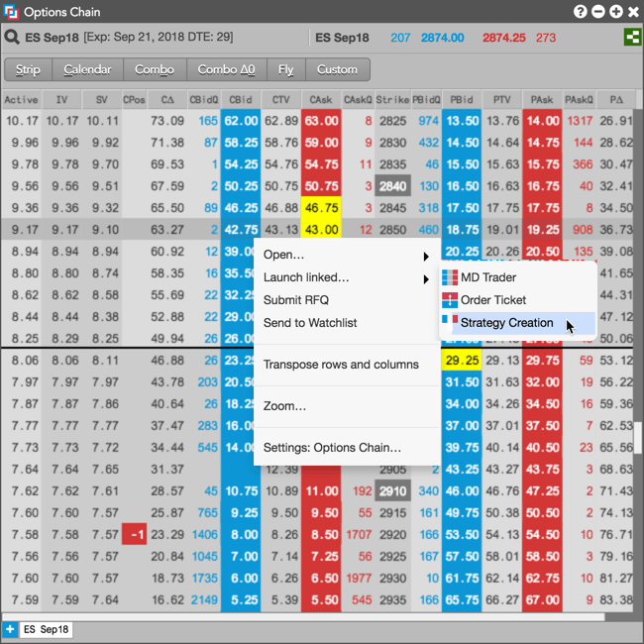Screen dimensions: 644x644
Task: Click the red -1 CPos cell
Action: coord(135,534)
